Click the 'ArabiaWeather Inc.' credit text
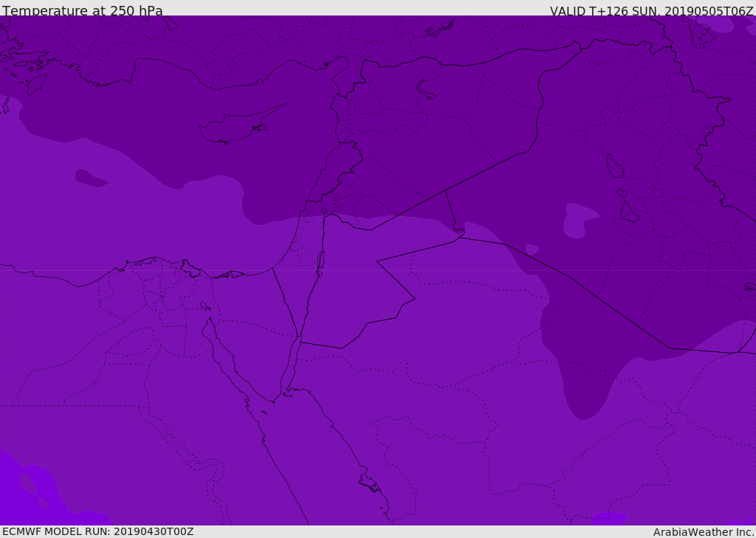756x538 pixels. 703,532
